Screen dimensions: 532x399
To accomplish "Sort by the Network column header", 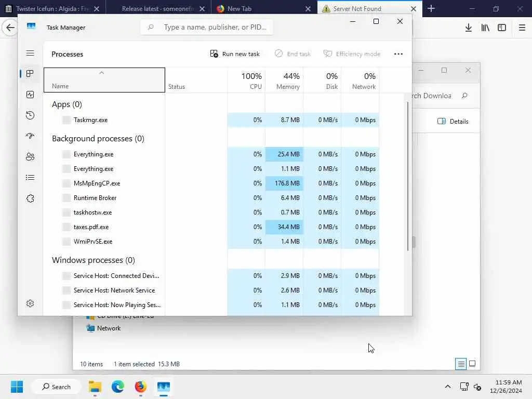I will (361, 80).
